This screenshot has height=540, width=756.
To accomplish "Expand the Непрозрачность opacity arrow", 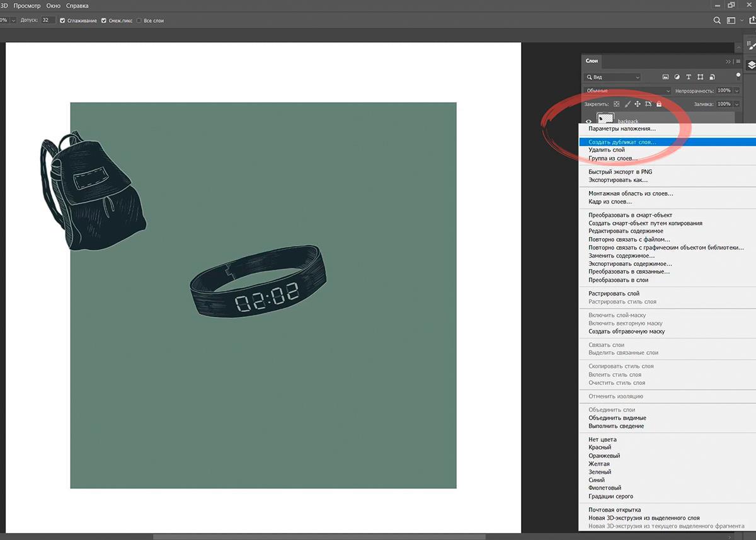I will 736,91.
